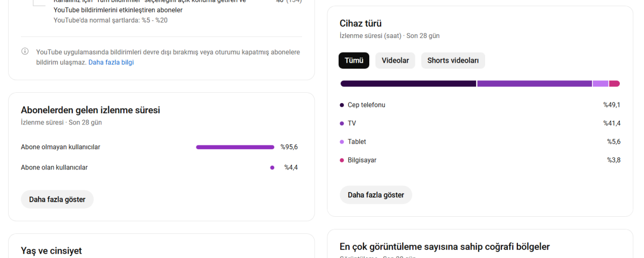Click the '%5,6' value

pyautogui.click(x=614, y=142)
